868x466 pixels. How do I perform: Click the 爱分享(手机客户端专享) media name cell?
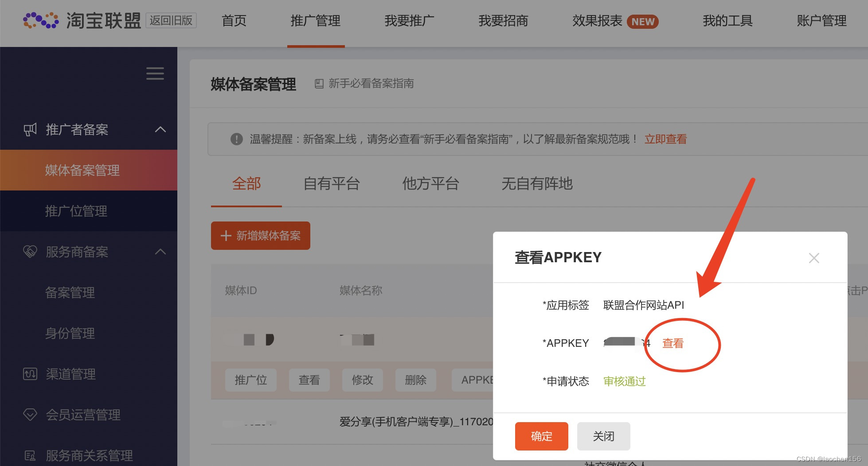point(416,422)
